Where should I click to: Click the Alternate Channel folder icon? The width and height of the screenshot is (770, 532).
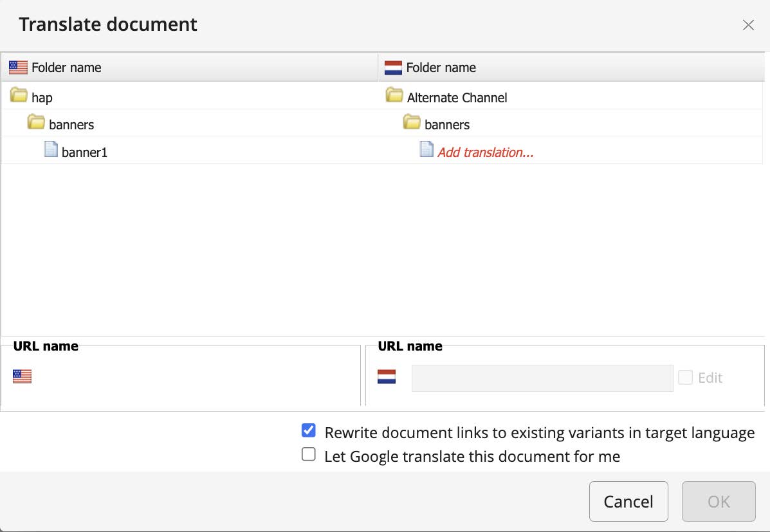(394, 97)
